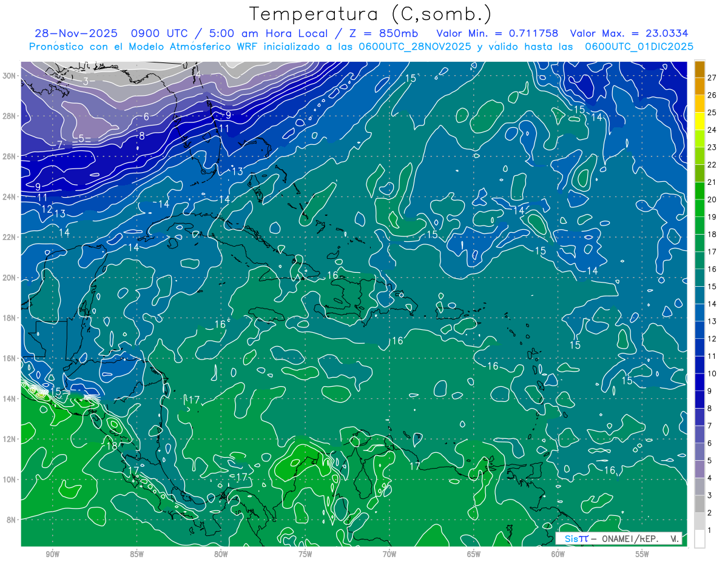Pick the amber swatch between 25 and 26

pos(699,104)
